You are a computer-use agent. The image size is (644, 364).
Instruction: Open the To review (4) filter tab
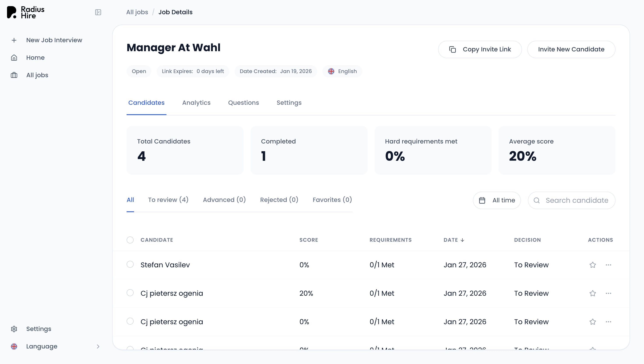[168, 200]
